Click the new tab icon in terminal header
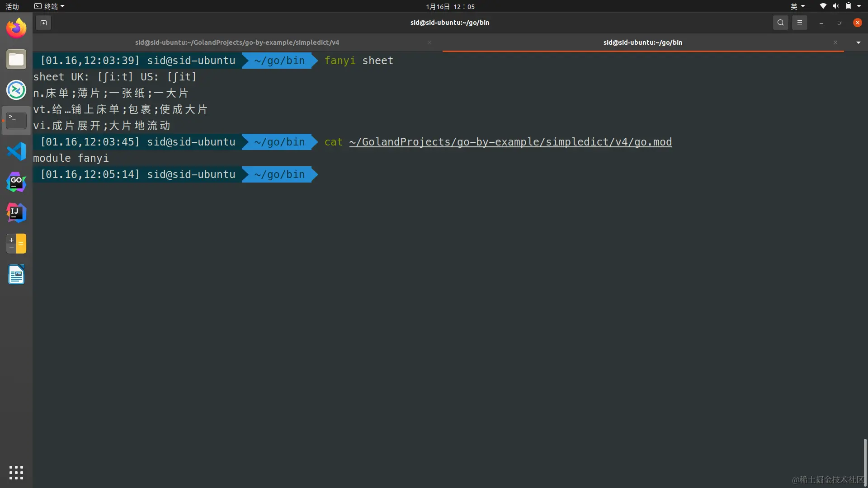The image size is (868, 488). coord(43,23)
